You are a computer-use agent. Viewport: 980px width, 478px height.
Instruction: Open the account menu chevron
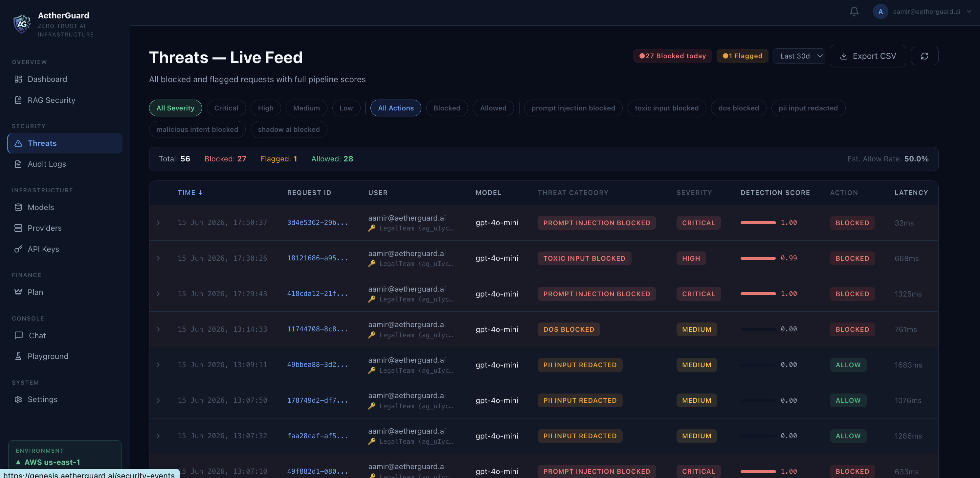(x=969, y=12)
